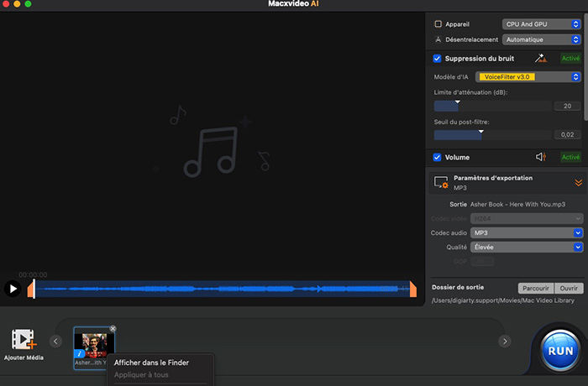Click the Limite d'atténuation slider
This screenshot has width=588, height=386.
(492, 106)
